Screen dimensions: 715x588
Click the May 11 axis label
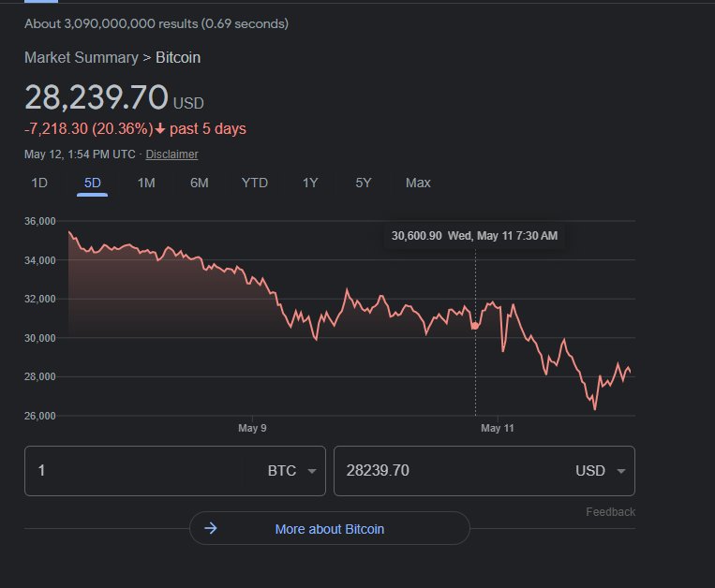[497, 428]
